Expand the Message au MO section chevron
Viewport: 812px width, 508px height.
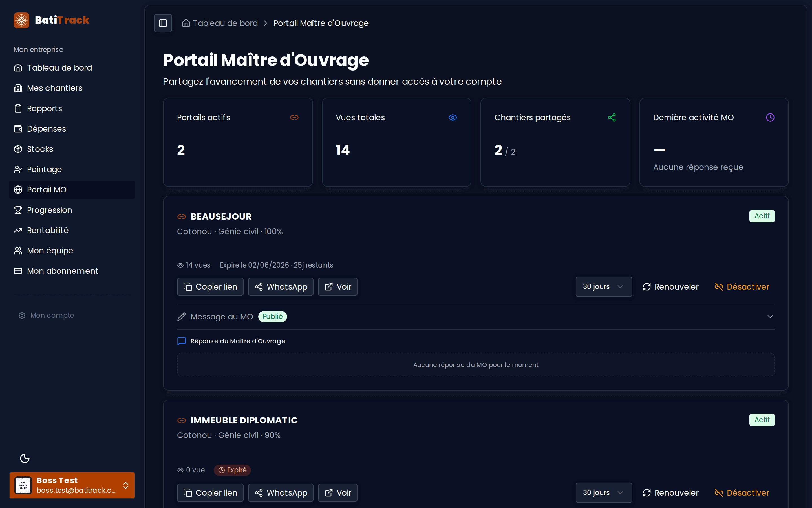coord(770,316)
